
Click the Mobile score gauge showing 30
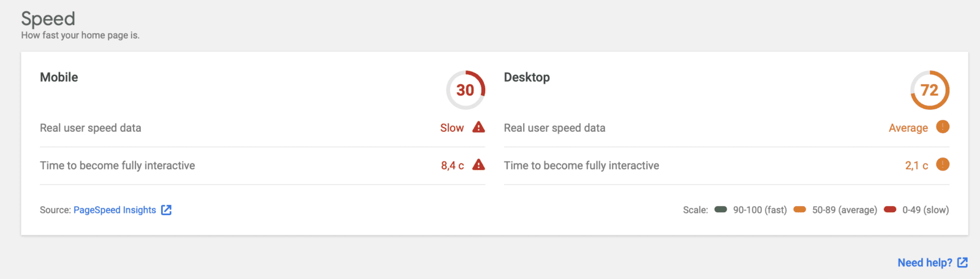click(466, 90)
